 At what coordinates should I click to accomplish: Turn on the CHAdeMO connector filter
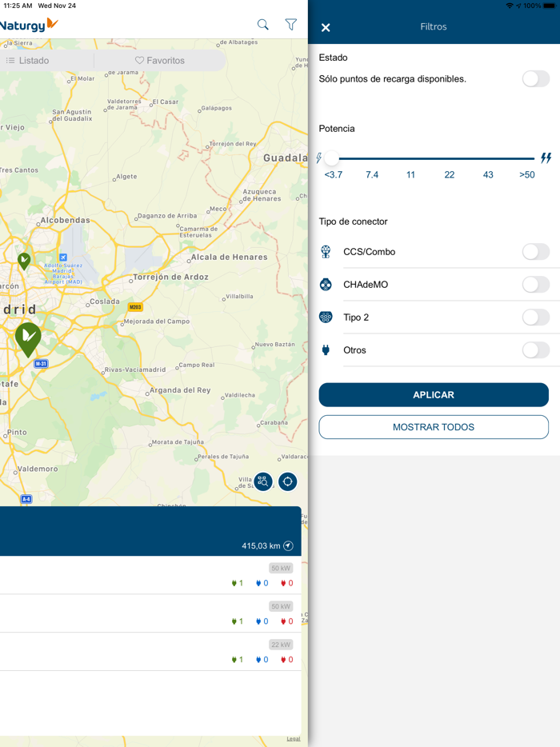coord(535,285)
